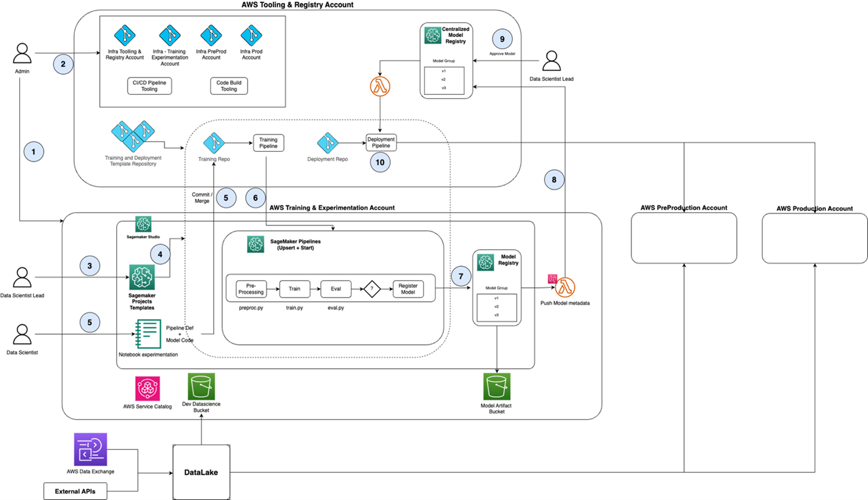Click the Admin user icon

pos(22,53)
